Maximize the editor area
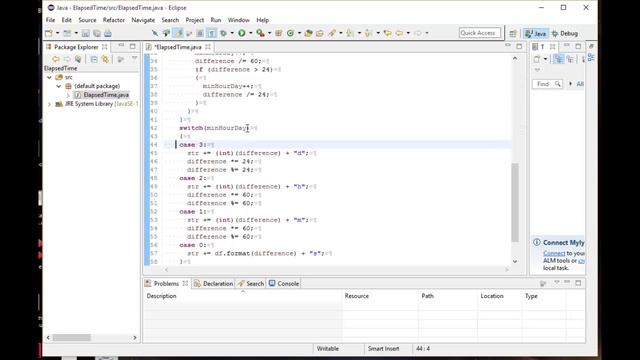Screen dimensions: 640x360 coord(519,46)
